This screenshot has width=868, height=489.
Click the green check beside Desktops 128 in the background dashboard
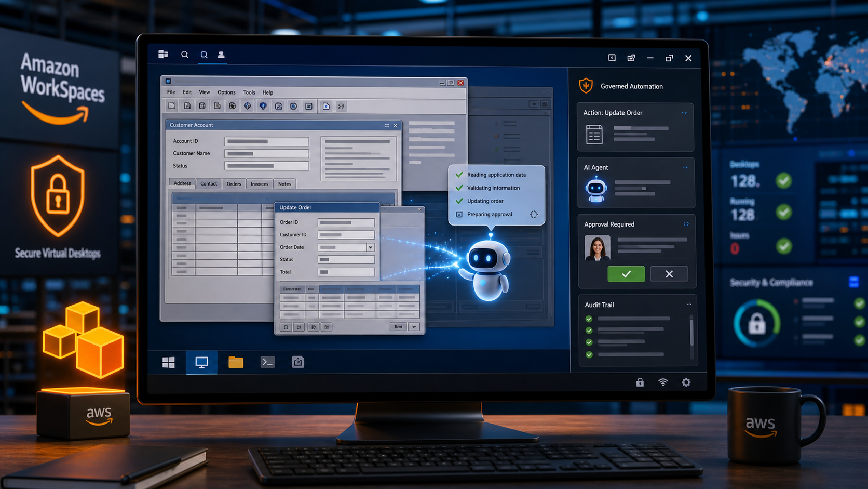(x=784, y=180)
